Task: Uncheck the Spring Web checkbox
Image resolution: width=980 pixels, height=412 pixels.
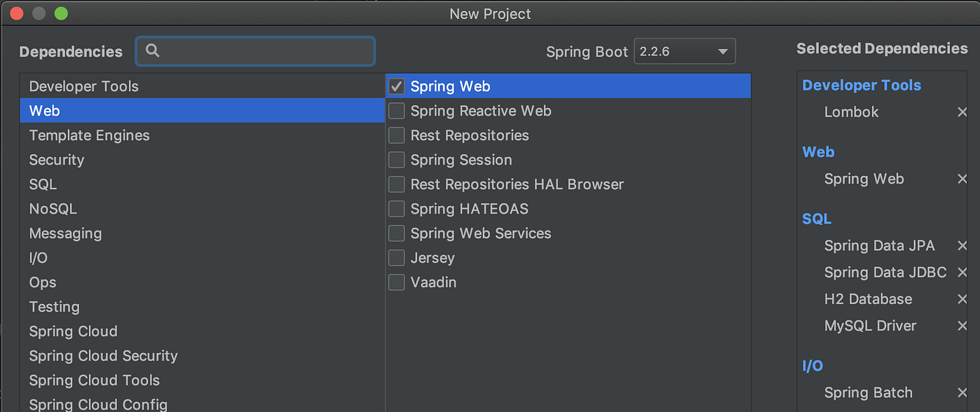Action: tap(396, 85)
